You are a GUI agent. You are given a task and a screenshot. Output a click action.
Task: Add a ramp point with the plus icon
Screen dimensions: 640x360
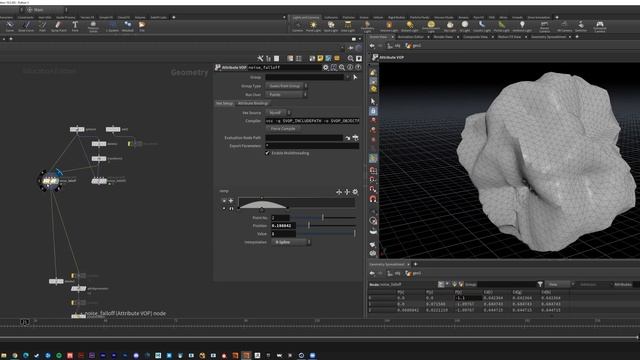[x=231, y=200]
